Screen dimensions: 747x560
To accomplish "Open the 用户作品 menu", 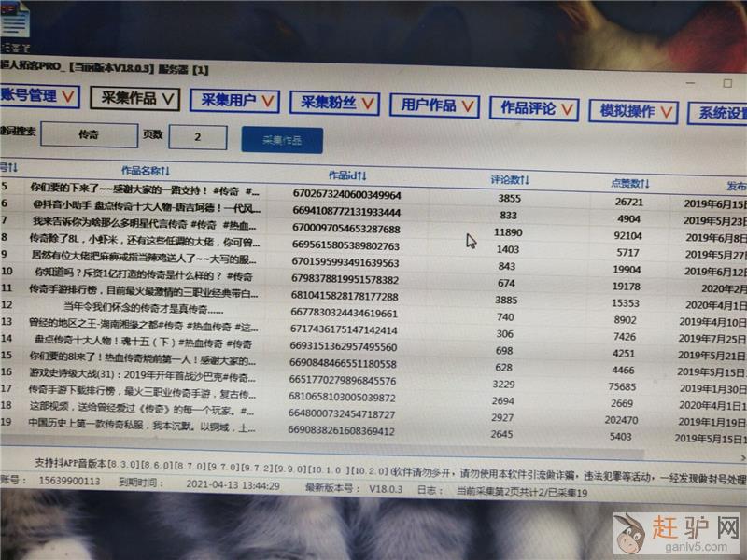I will pyautogui.click(x=435, y=105).
